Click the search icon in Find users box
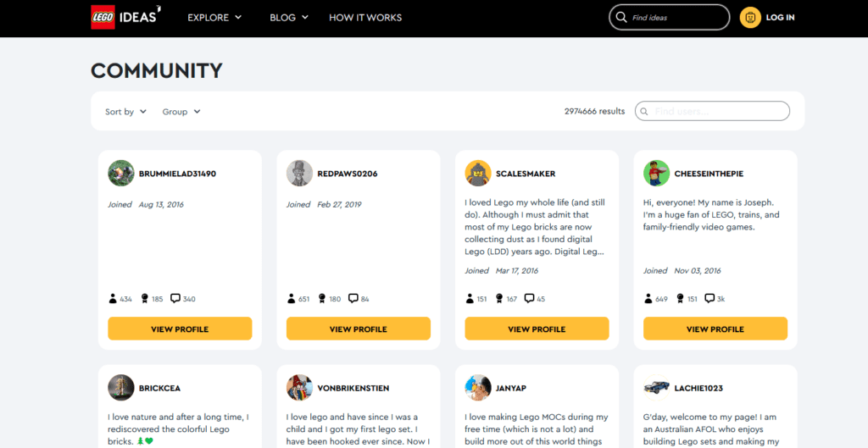The image size is (868, 448). pyautogui.click(x=646, y=111)
